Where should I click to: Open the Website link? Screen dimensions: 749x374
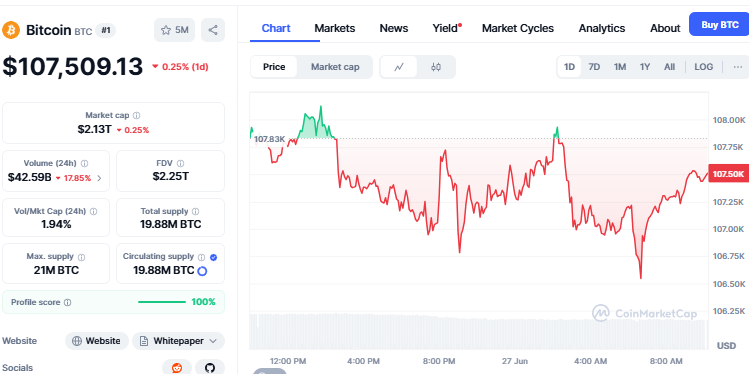tap(96, 341)
